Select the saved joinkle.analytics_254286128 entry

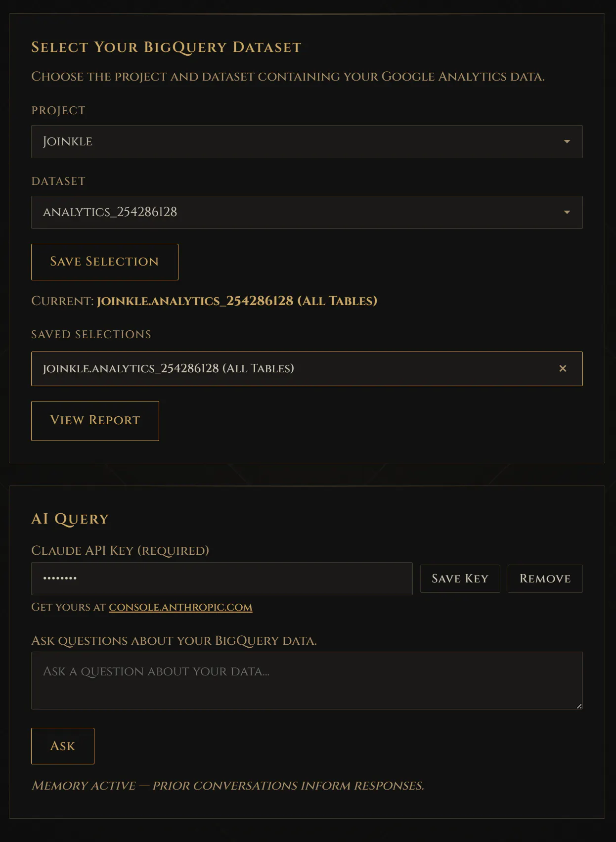307,369
